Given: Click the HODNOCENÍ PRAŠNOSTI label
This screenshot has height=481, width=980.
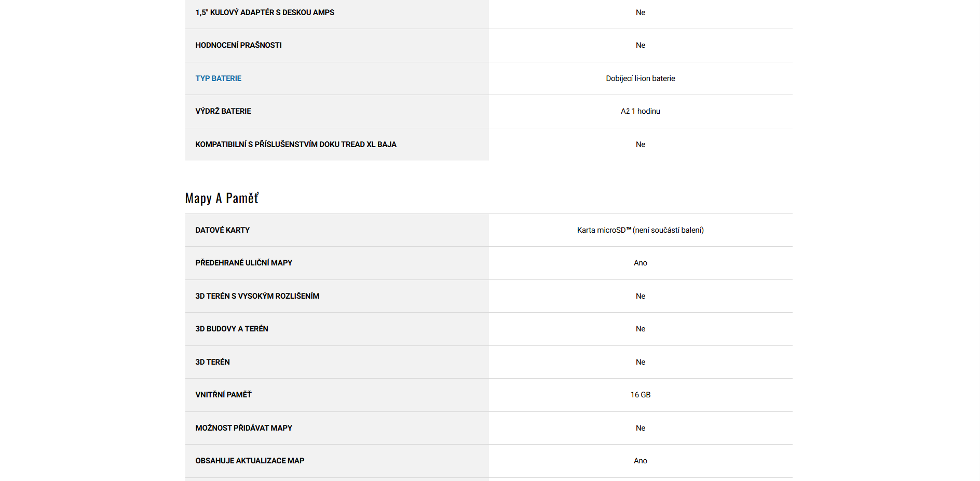Looking at the screenshot, I should tap(238, 45).
